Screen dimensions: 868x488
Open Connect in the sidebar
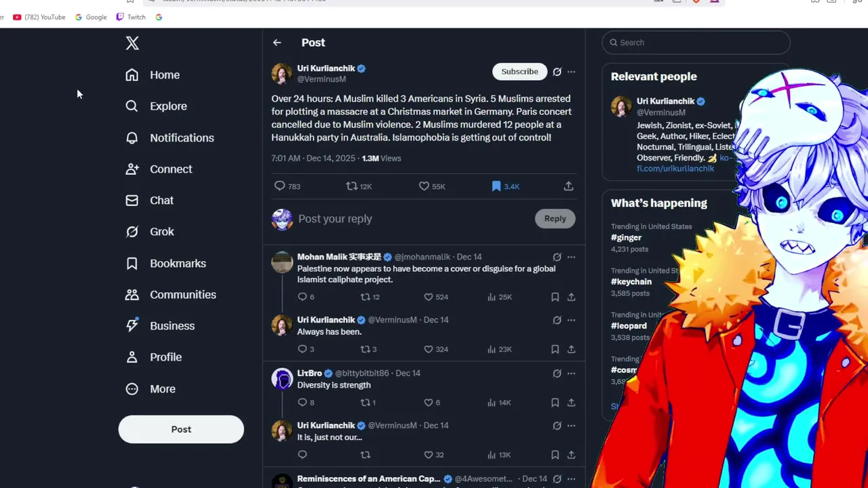pyautogui.click(x=159, y=169)
